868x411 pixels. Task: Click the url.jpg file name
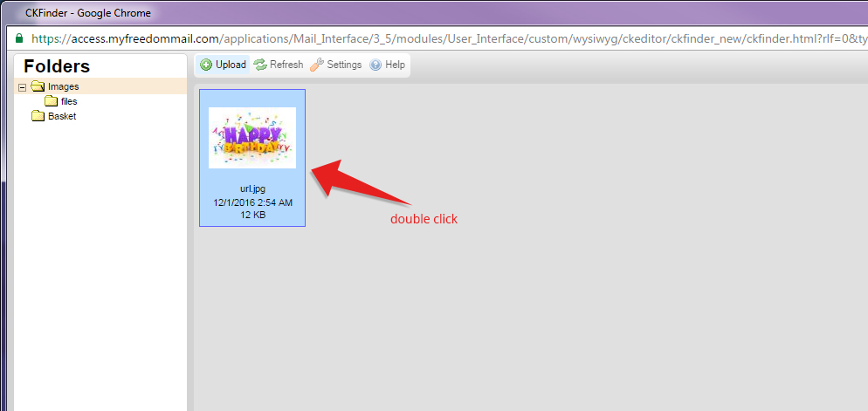click(x=253, y=189)
